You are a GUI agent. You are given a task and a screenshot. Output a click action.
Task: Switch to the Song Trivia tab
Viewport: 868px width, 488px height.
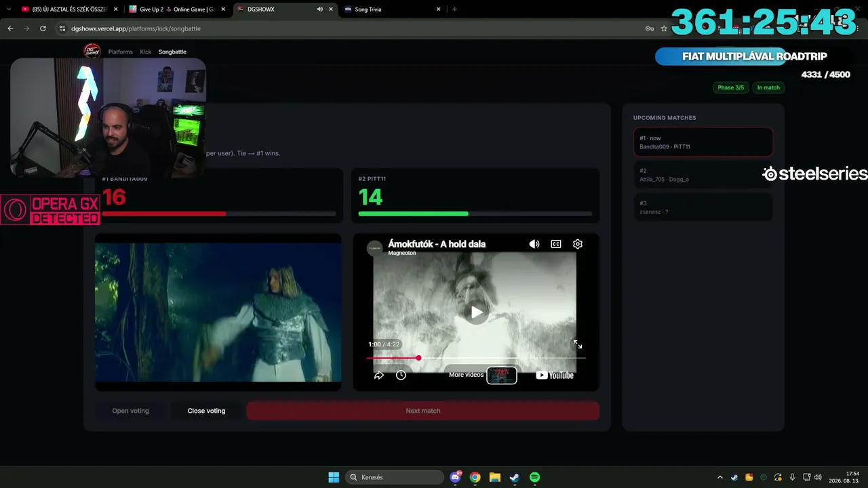click(x=393, y=9)
